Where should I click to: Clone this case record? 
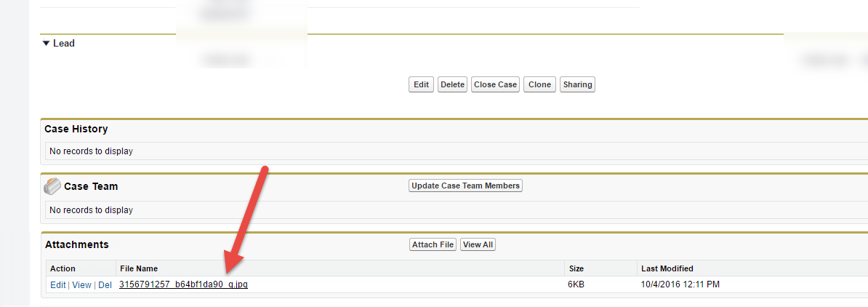(x=539, y=85)
